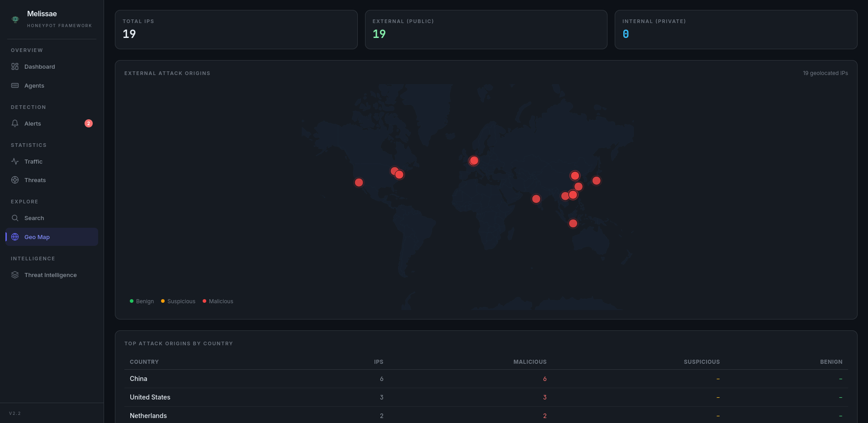Click the Internal (Private) card

736,29
